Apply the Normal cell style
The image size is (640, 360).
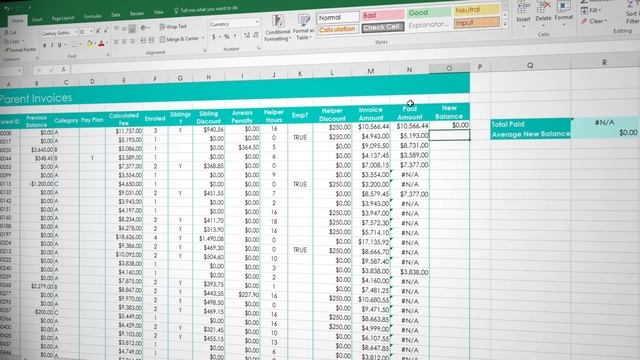coord(338,17)
